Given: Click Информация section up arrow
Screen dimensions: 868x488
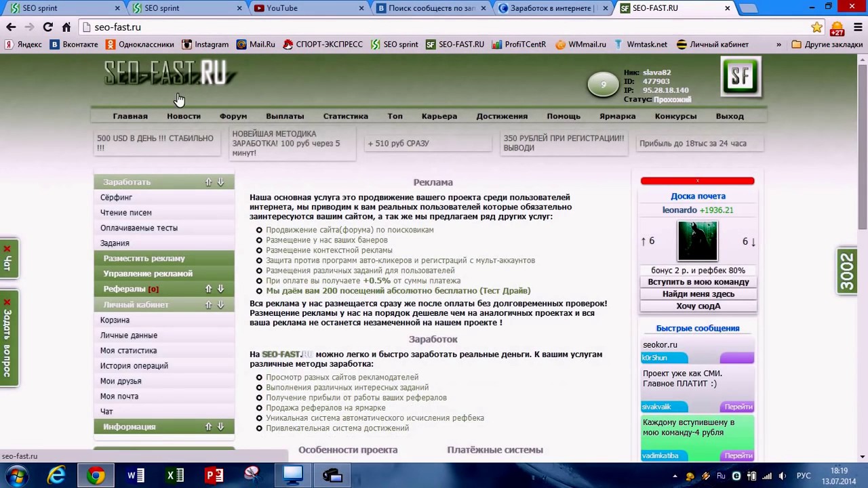Looking at the screenshot, I should [x=209, y=426].
